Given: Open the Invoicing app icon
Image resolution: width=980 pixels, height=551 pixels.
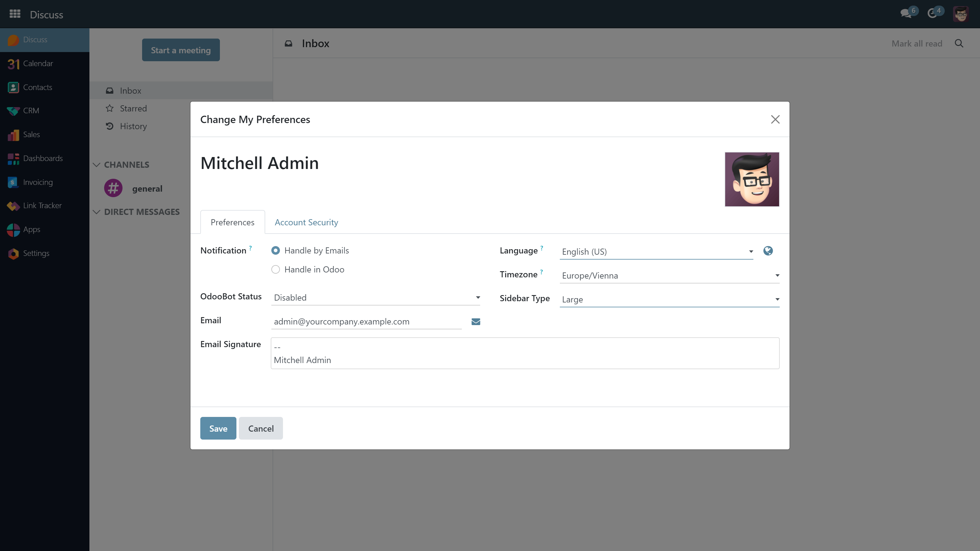Looking at the screenshot, I should coord(13,182).
